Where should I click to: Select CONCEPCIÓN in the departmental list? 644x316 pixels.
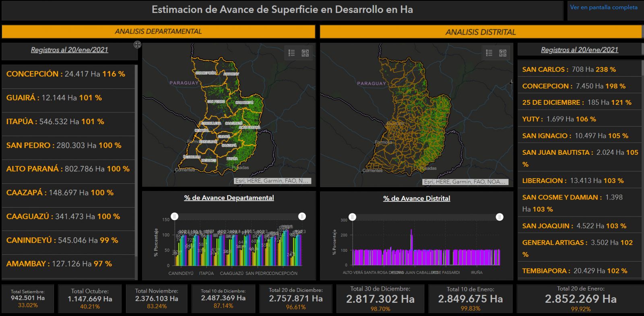tap(66, 74)
